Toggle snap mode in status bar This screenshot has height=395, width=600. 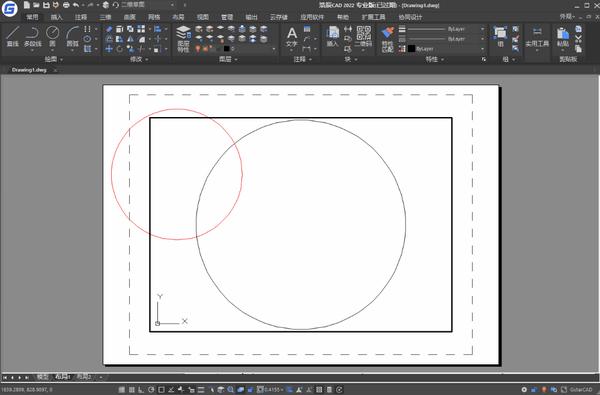pos(121,390)
